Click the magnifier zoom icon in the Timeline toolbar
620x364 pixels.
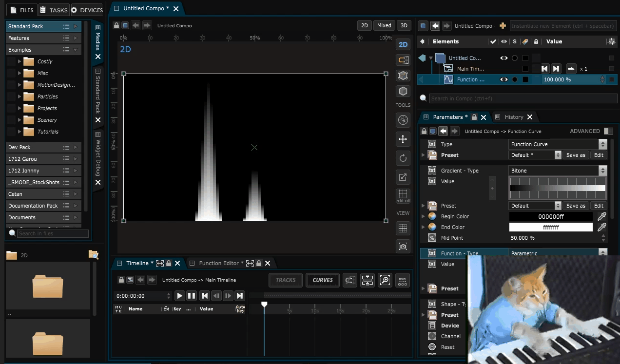pos(385,280)
